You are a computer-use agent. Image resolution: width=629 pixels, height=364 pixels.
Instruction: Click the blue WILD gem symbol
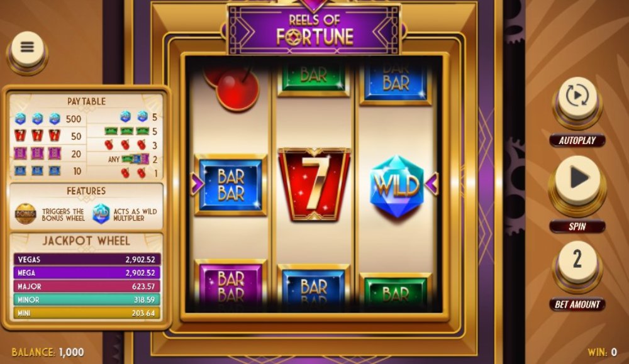pos(396,186)
